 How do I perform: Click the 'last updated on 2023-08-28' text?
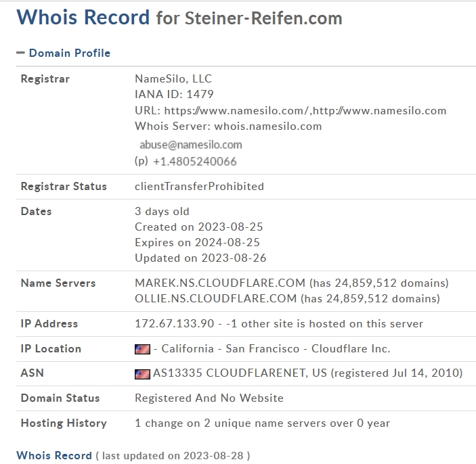(x=173, y=456)
